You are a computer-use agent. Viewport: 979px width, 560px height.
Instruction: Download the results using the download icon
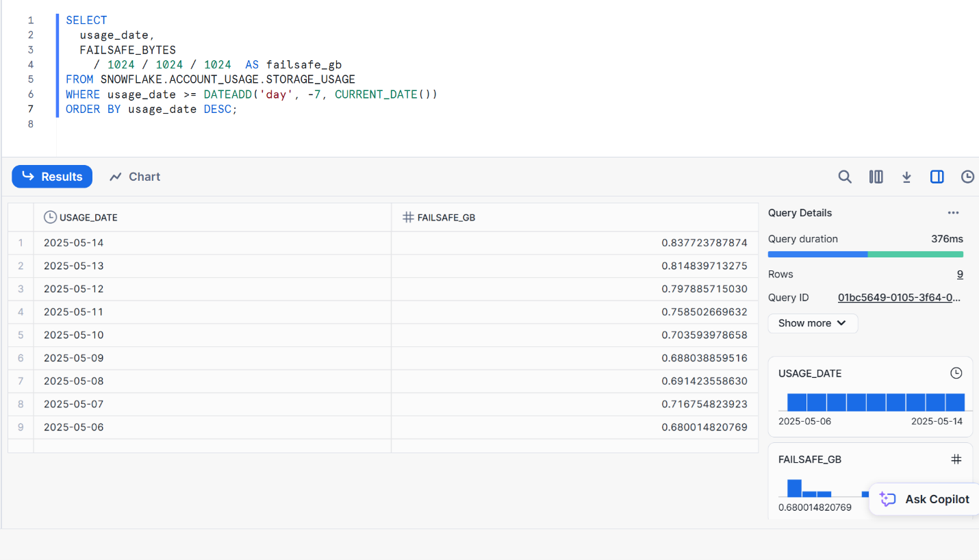coord(906,177)
